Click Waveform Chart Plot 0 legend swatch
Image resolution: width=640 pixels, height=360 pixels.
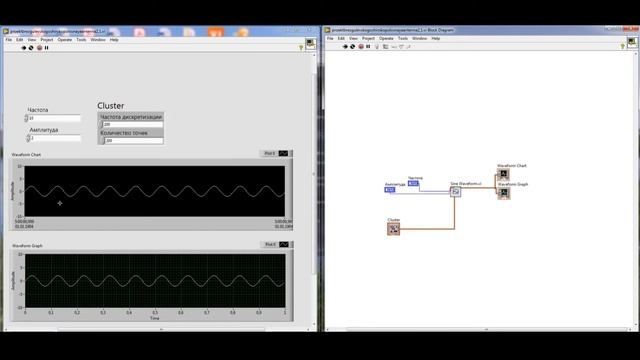pos(283,153)
